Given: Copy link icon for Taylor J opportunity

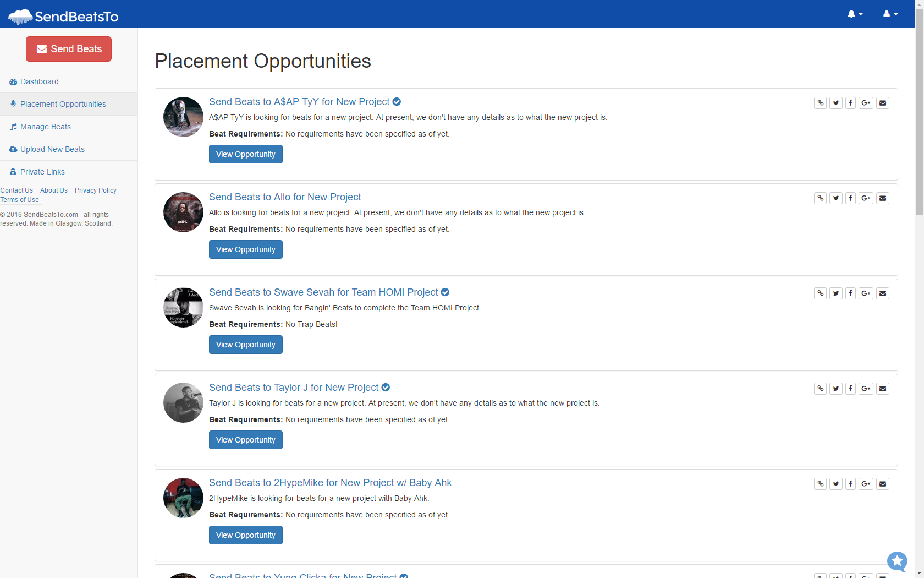Looking at the screenshot, I should pos(821,389).
